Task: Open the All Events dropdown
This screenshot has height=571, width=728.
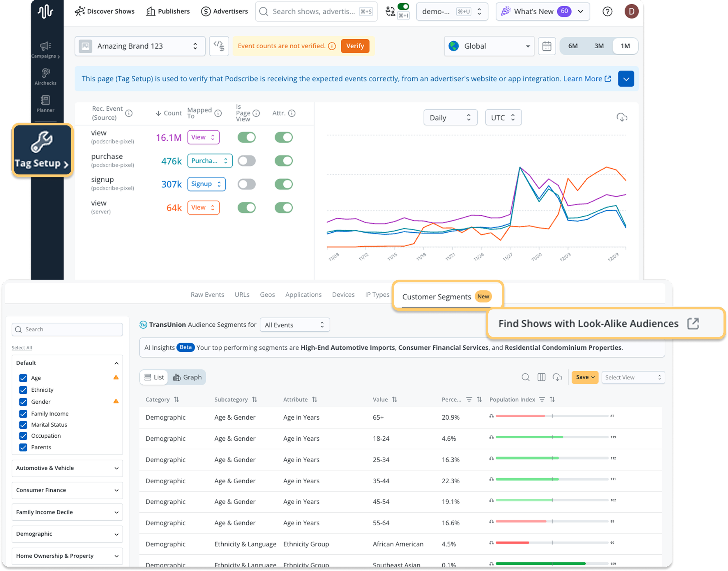Action: [294, 325]
